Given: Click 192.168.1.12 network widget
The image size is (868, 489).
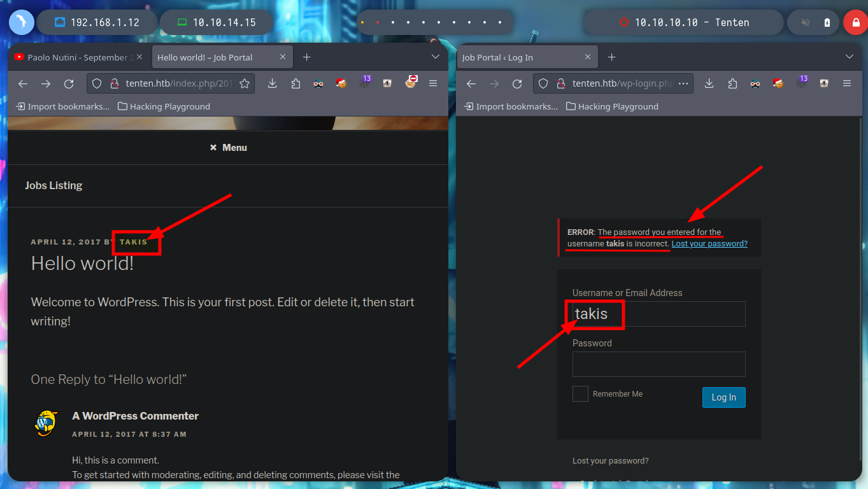Looking at the screenshot, I should click(x=97, y=22).
